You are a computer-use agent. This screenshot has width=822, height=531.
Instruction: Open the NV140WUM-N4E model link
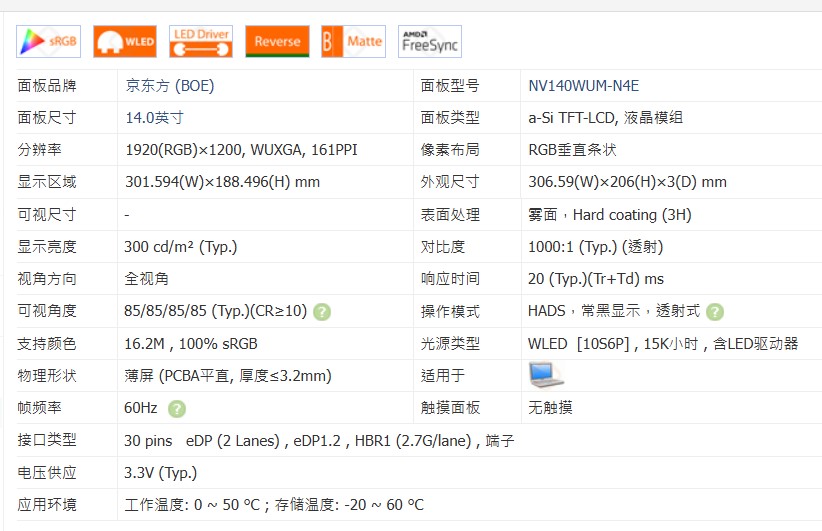[583, 86]
